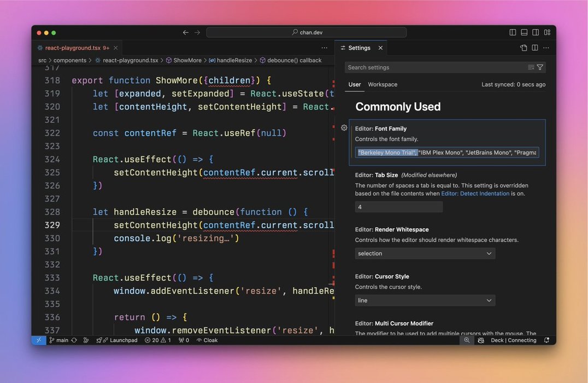Go back using the left arrow
The height and width of the screenshot is (383, 588).
[x=186, y=33]
